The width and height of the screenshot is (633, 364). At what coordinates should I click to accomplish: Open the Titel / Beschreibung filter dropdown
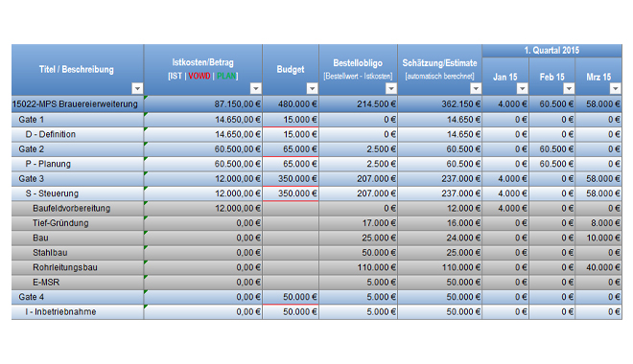click(137, 88)
